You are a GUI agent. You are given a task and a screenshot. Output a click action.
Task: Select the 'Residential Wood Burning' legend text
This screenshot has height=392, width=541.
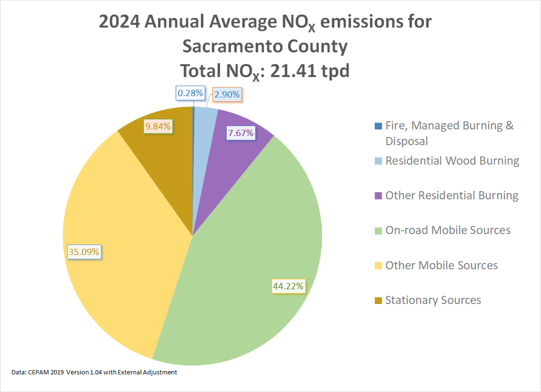point(452,161)
